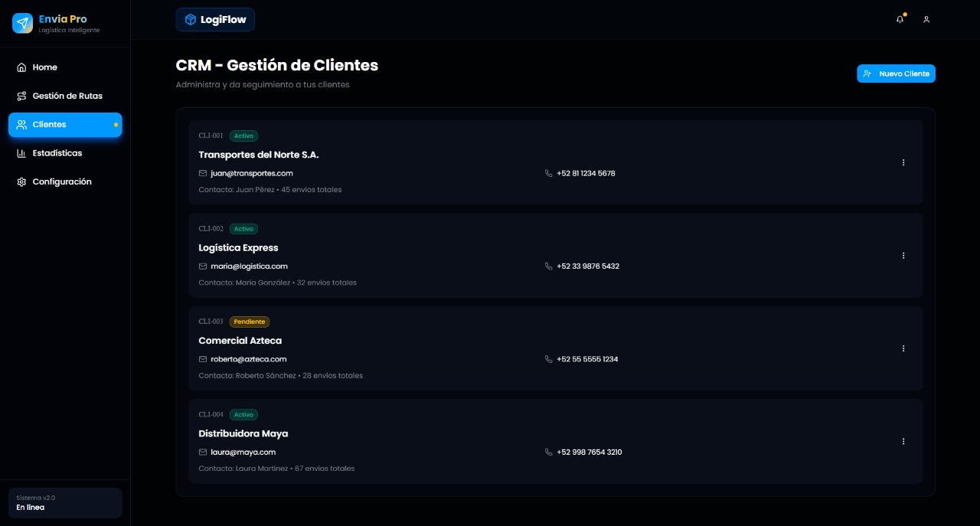Click the email envelope icon for juan@transportes.com
The width and height of the screenshot is (980, 526).
pyautogui.click(x=203, y=174)
